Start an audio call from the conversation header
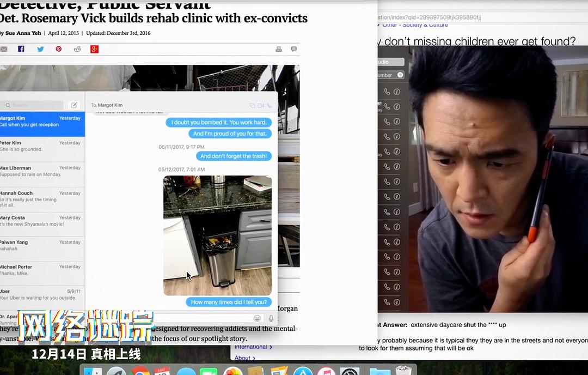The image size is (588, 375). (269, 105)
